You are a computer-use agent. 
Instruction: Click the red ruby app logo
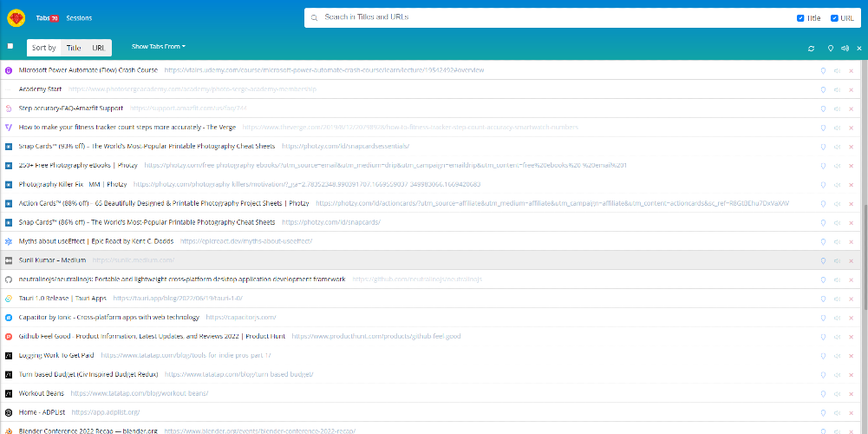pos(16,18)
